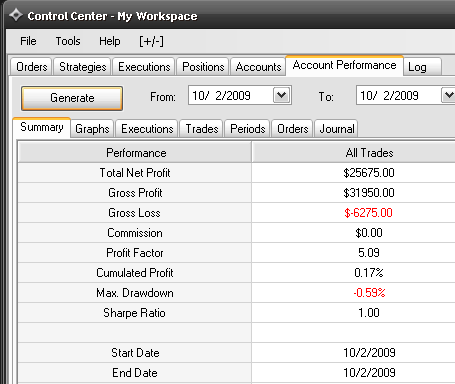Click the Start Date value 10/2/2009

pos(369,353)
